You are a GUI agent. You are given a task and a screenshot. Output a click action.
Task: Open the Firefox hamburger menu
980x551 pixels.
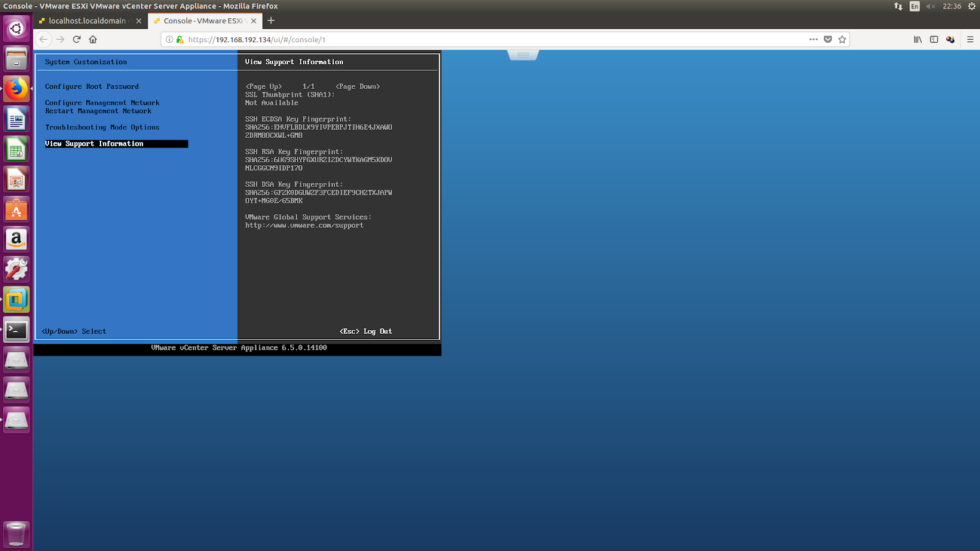point(970,39)
